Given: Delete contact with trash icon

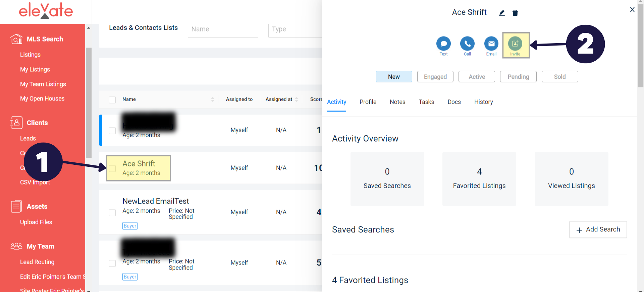Looking at the screenshot, I should (x=515, y=13).
